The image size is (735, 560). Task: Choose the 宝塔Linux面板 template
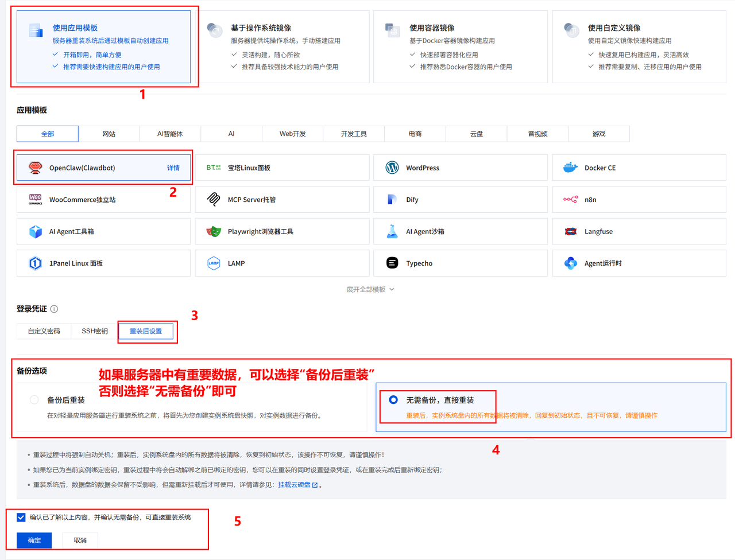point(281,167)
